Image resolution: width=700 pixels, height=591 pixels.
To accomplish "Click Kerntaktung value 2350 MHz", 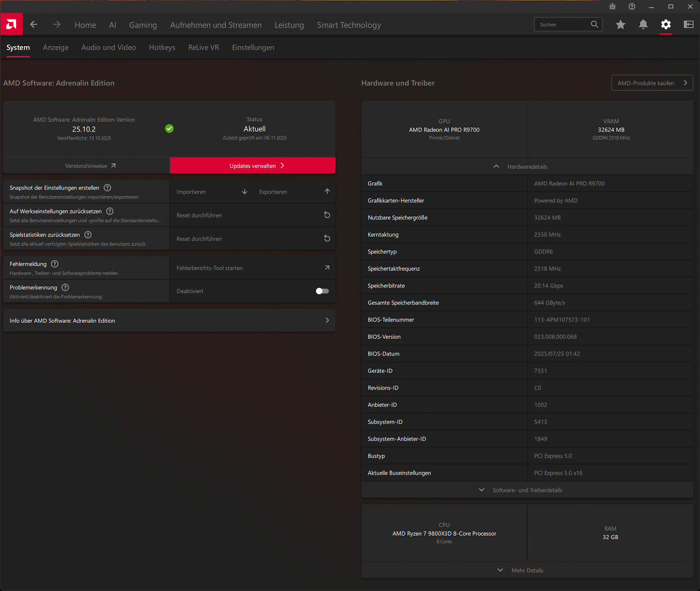I will click(548, 234).
